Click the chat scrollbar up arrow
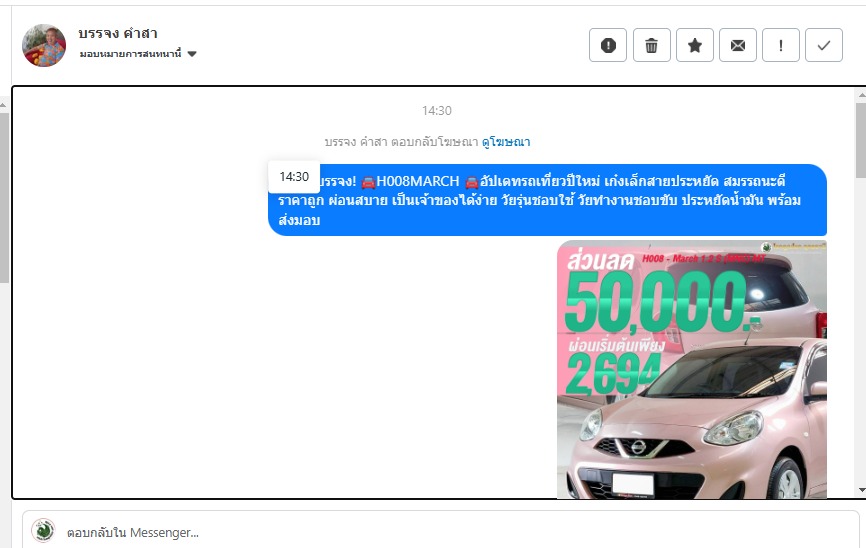The image size is (866, 548). point(861,96)
